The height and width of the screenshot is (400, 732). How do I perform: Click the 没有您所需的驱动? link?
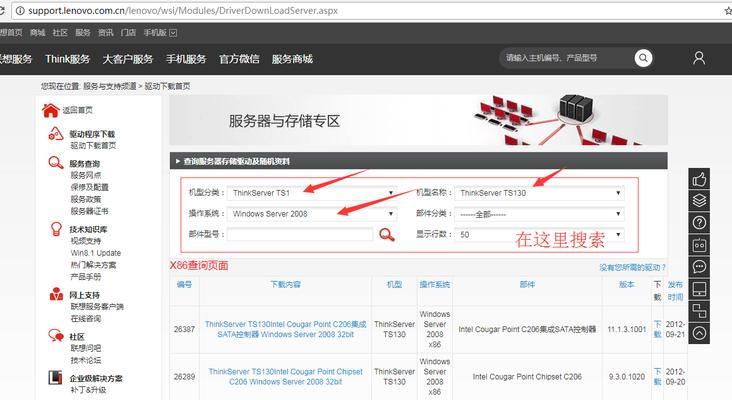click(633, 267)
